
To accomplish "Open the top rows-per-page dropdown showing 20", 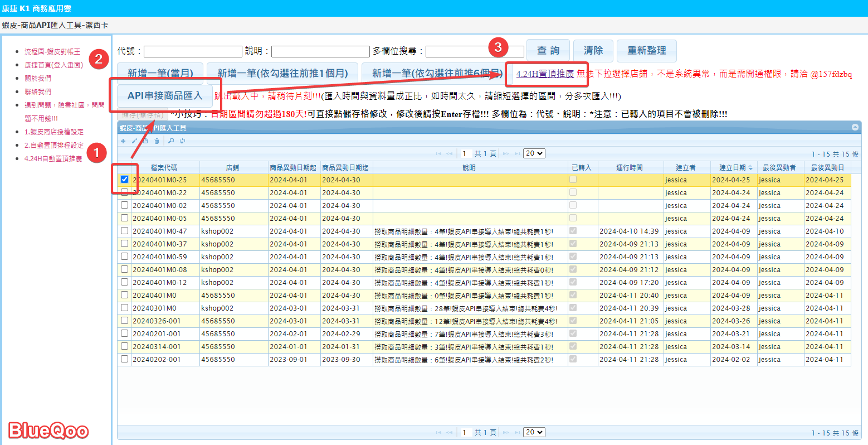I will pyautogui.click(x=534, y=153).
